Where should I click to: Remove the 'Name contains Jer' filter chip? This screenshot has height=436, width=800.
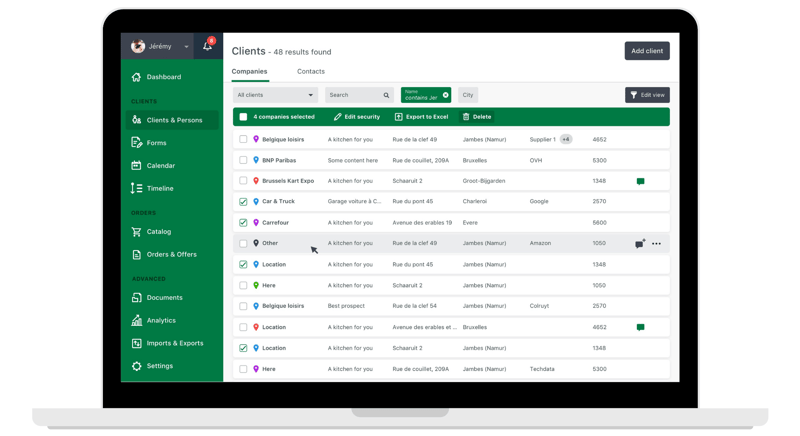click(446, 95)
